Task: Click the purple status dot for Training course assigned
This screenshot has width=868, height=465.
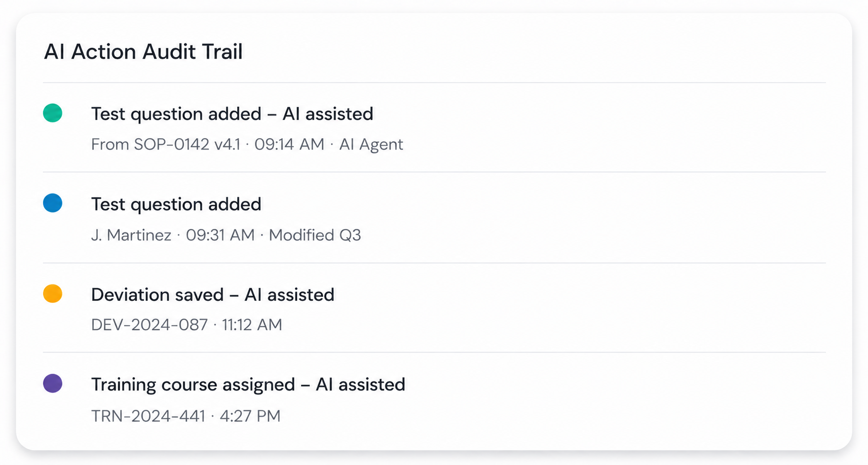Action: click(52, 383)
